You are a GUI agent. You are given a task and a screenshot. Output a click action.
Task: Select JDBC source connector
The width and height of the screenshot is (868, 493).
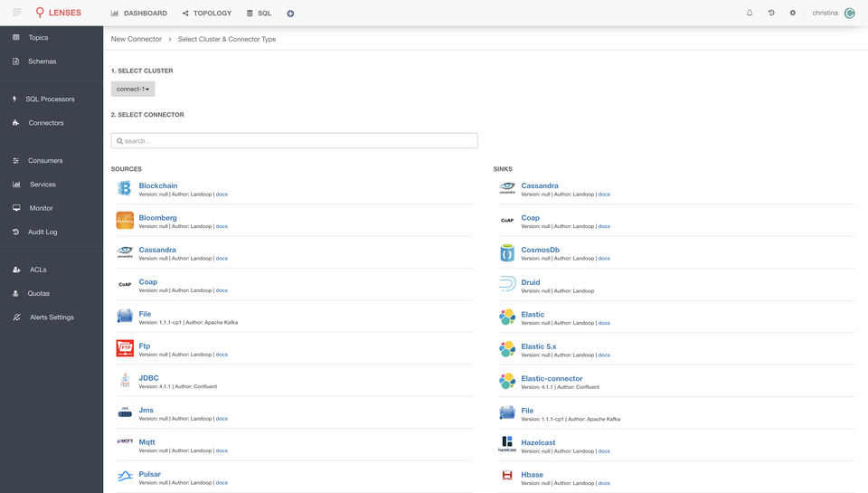click(x=148, y=378)
